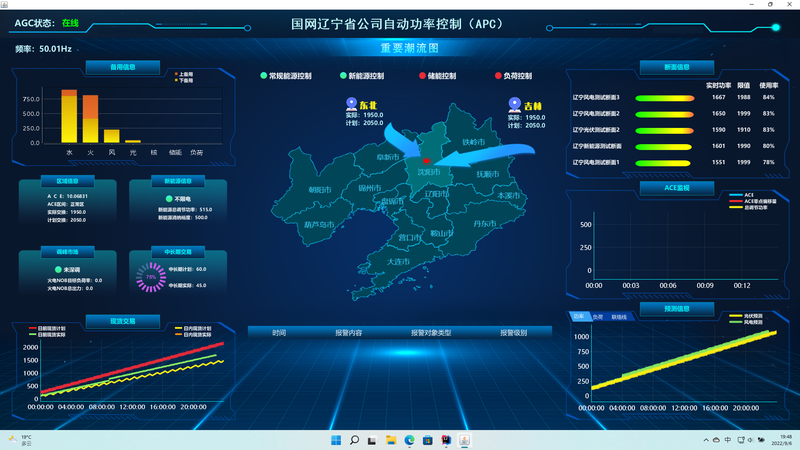Click the 新能源信息 panel header button
This screenshot has width=800, height=450.
(178, 181)
